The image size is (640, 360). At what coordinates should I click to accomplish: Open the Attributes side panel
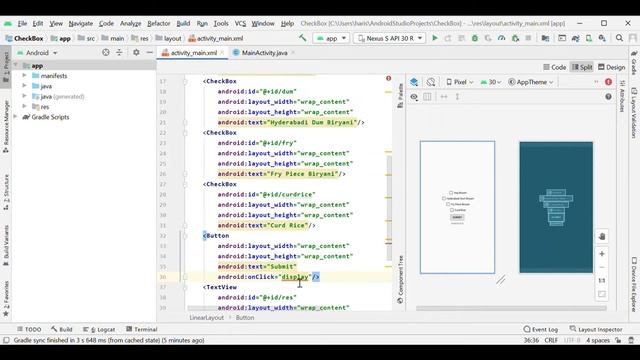[622, 96]
